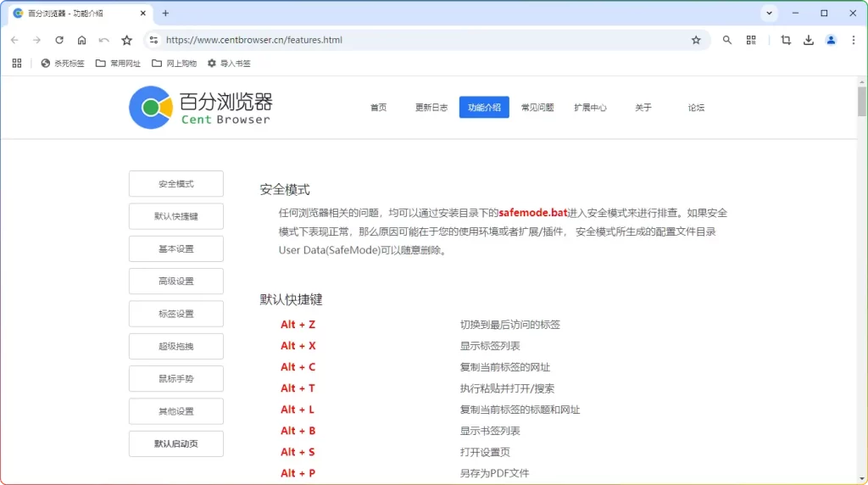The height and width of the screenshot is (485, 868).
Task: Click the star icon beside home button
Action: point(127,40)
